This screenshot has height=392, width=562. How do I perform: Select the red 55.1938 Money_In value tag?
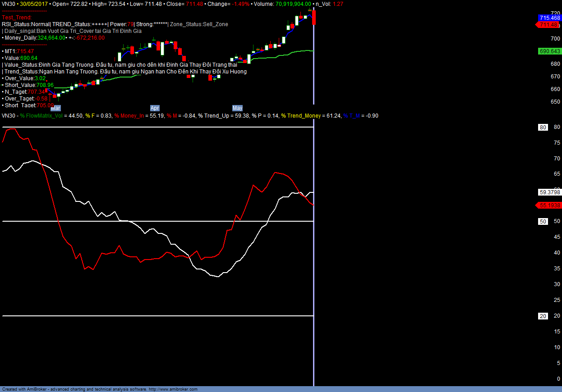(549, 205)
